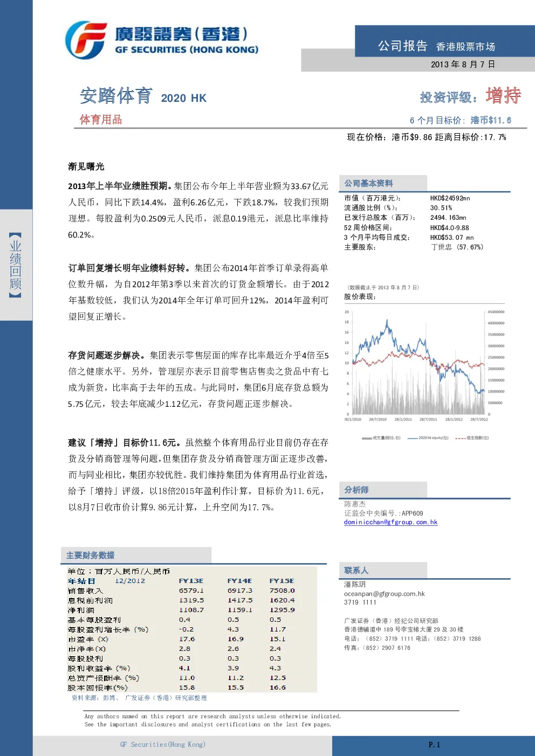The width and height of the screenshot is (535, 756).
Task: Select the 安踏体育 company title
Action: click(116, 96)
